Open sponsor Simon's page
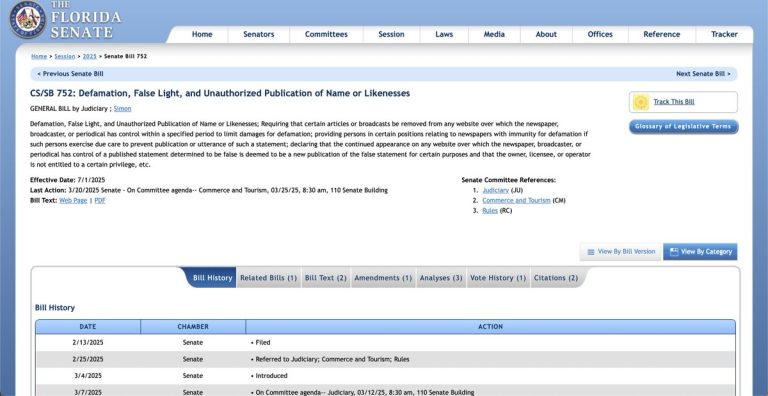This screenshot has width=768, height=396. click(x=122, y=109)
